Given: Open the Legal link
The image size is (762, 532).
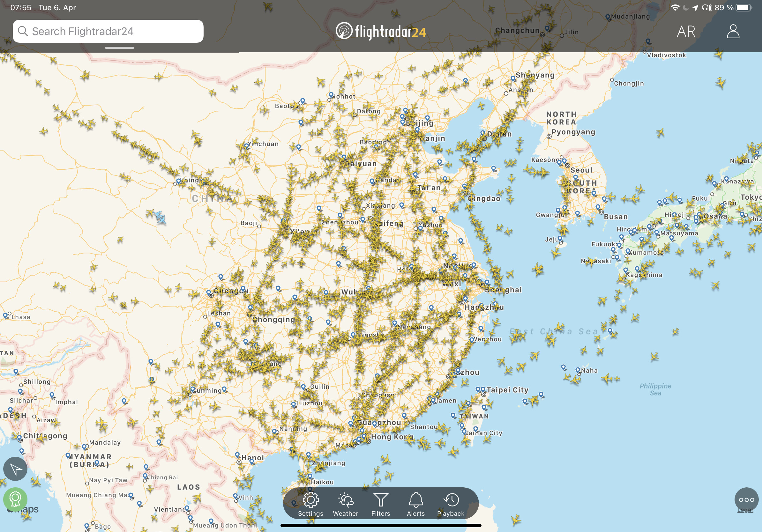Looking at the screenshot, I should coord(745,510).
